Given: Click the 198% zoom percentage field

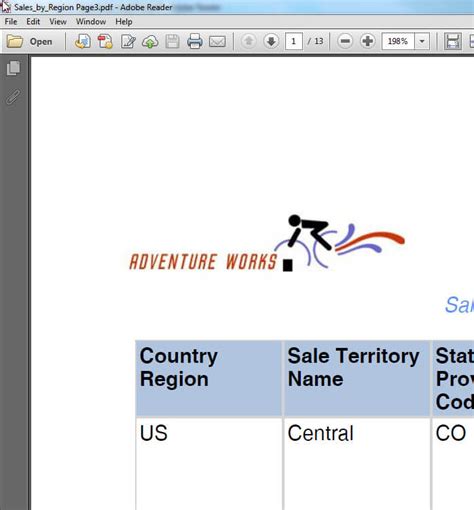Looking at the screenshot, I should [x=398, y=41].
